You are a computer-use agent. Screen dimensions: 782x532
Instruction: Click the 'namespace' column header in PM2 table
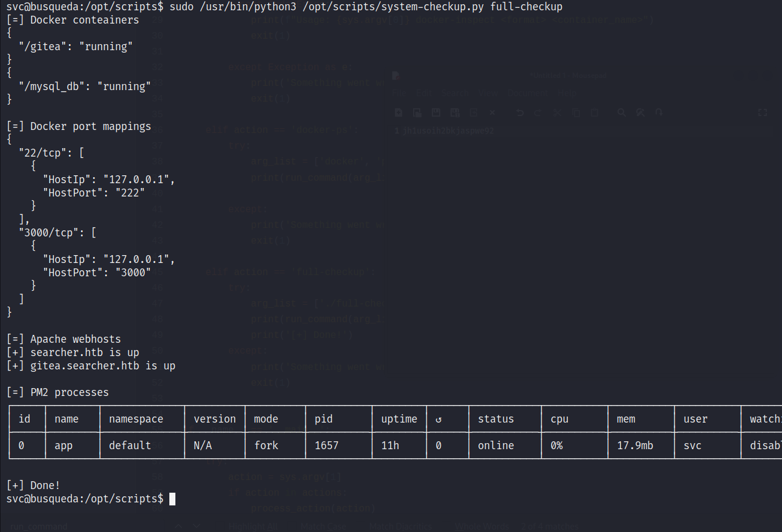pyautogui.click(x=136, y=419)
